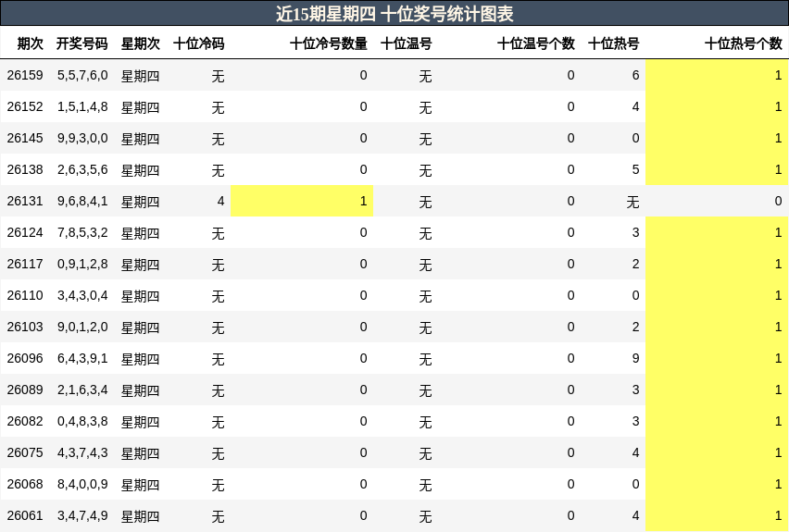
Task: Click period number 26075
Action: (x=25, y=452)
